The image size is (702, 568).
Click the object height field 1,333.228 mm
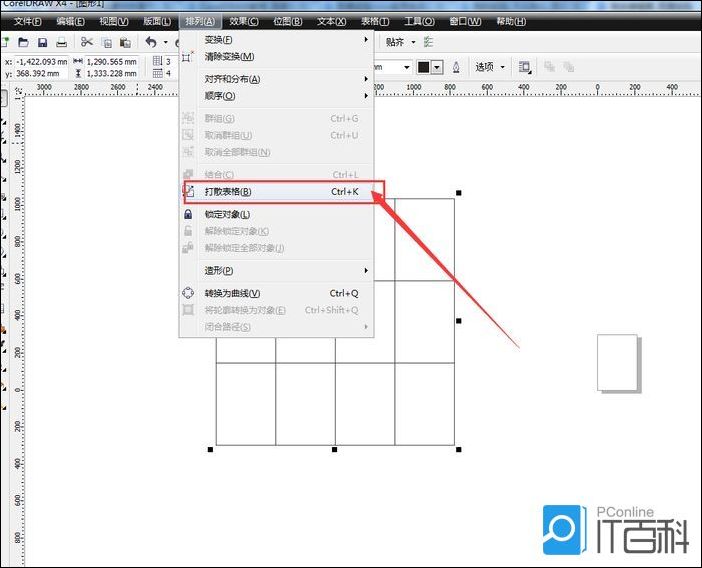tap(111, 73)
